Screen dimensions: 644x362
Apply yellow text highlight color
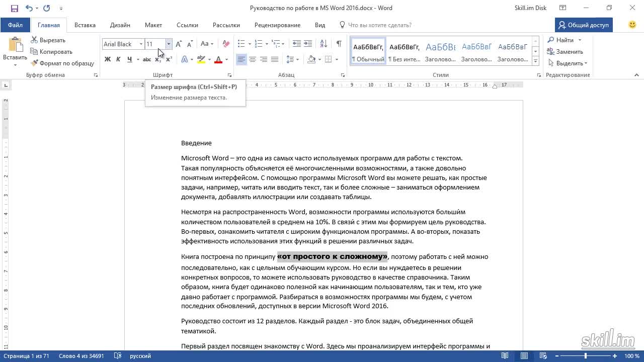click(201, 59)
